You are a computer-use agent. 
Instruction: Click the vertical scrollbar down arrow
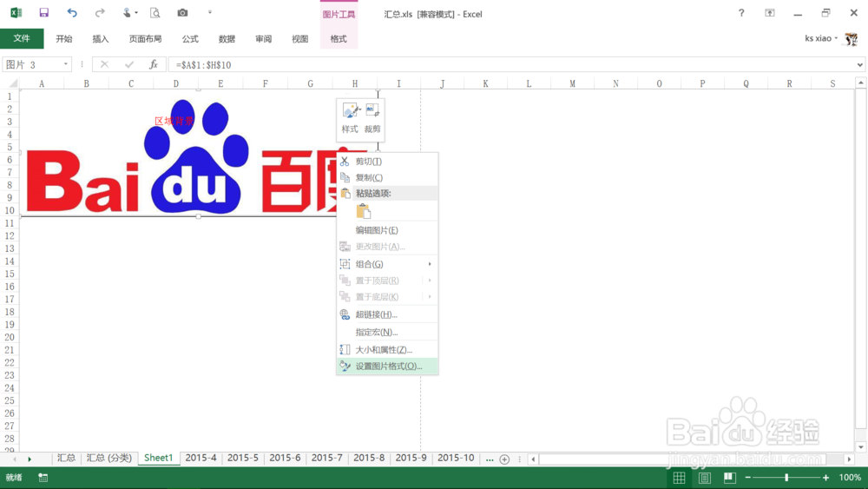click(x=861, y=446)
